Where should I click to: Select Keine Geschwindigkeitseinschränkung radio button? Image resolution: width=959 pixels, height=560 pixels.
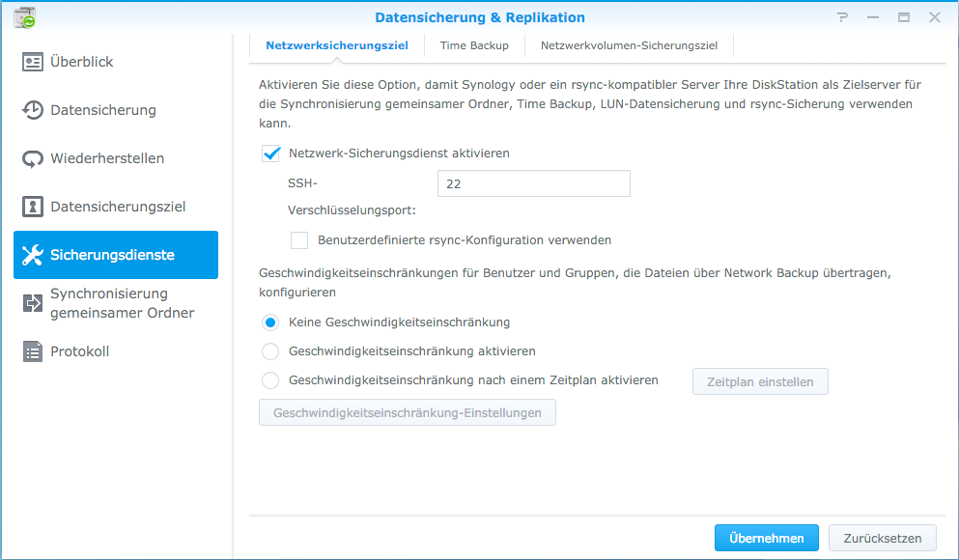click(x=270, y=322)
